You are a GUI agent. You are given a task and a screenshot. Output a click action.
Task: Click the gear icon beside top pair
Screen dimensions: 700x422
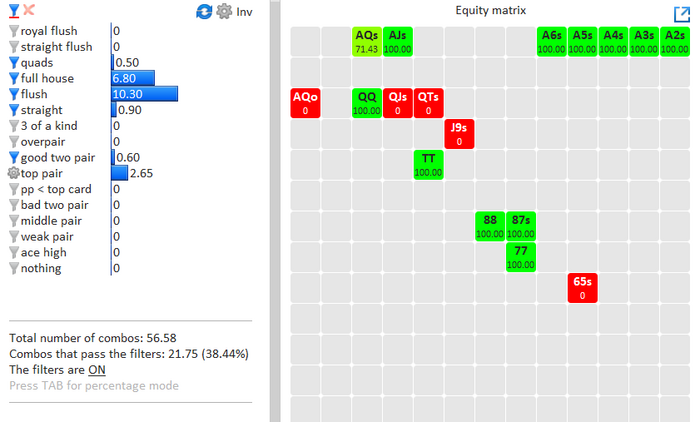click(x=14, y=173)
